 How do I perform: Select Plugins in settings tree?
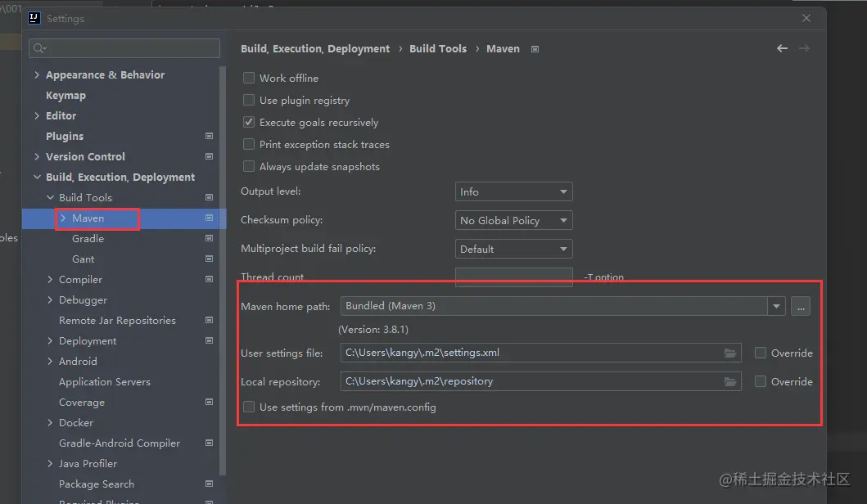[65, 136]
